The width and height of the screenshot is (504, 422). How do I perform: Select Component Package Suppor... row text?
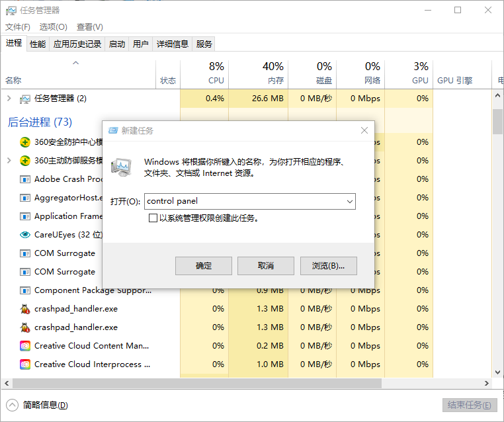pyautogui.click(x=93, y=290)
